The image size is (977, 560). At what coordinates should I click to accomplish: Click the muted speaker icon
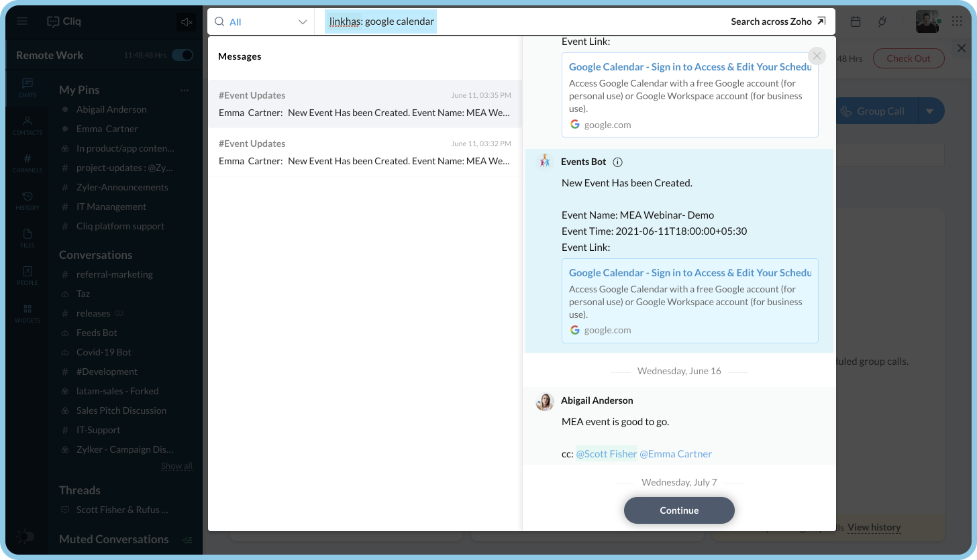[x=187, y=22]
